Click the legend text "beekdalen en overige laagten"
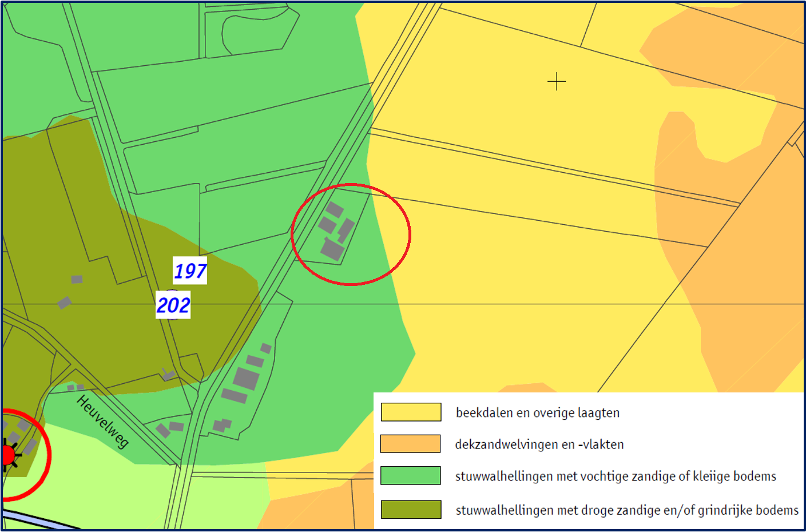The height and width of the screenshot is (532, 806). pyautogui.click(x=538, y=413)
